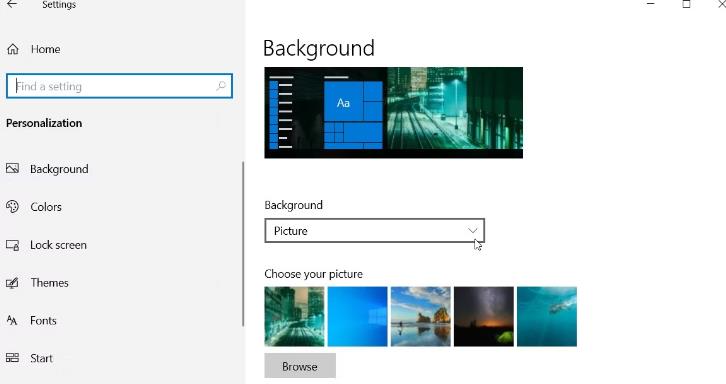The height and width of the screenshot is (384, 726).
Task: Click the Choose your picture label
Action: 313,274
